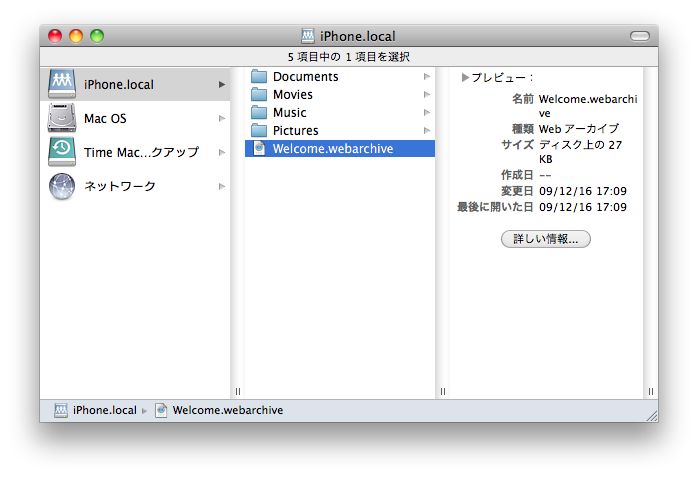Toggle the toolbar pill button in title bar
The image size is (698, 477).
640,36
